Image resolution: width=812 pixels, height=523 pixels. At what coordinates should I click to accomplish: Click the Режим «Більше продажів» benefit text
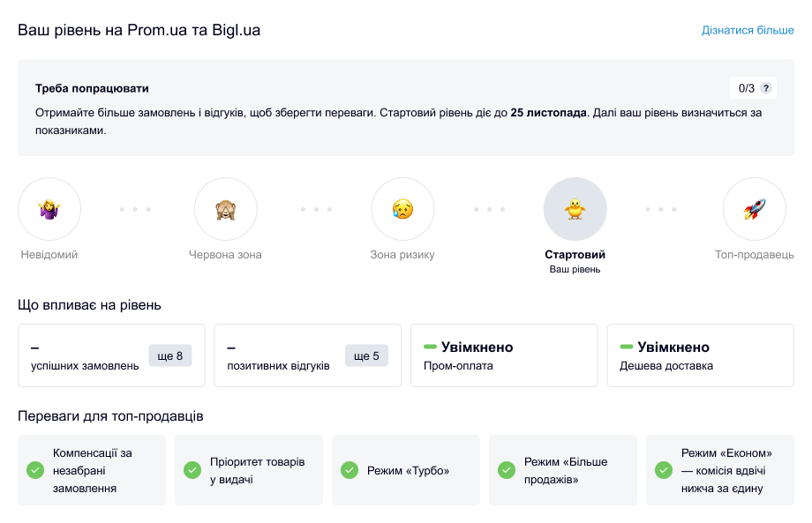[566, 470]
